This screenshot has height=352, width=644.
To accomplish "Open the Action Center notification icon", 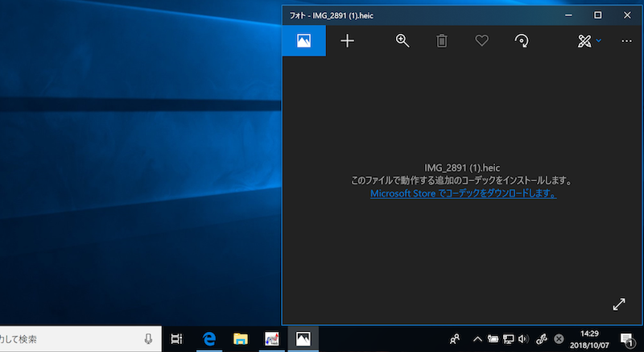I will click(x=626, y=339).
